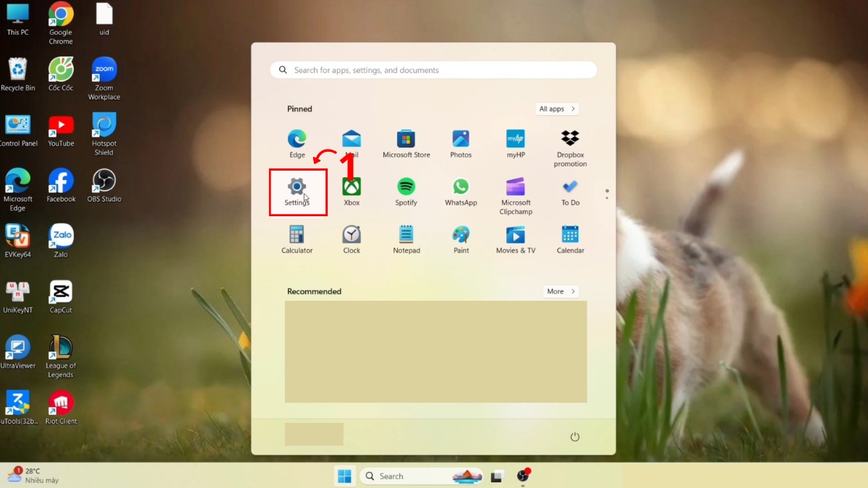Viewport: 868px width, 488px height.
Task: Open Movies & TV app
Action: [x=516, y=240]
